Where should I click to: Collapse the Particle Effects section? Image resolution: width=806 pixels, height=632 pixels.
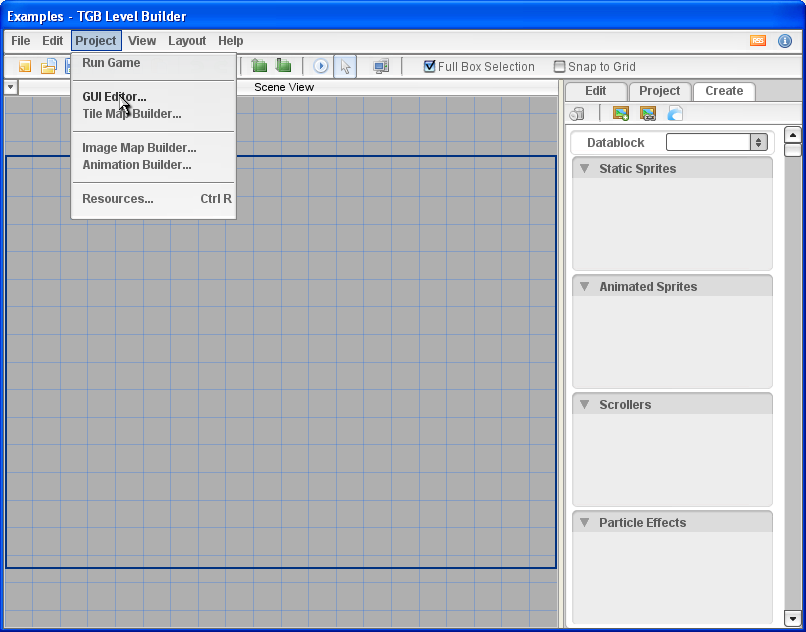(584, 522)
